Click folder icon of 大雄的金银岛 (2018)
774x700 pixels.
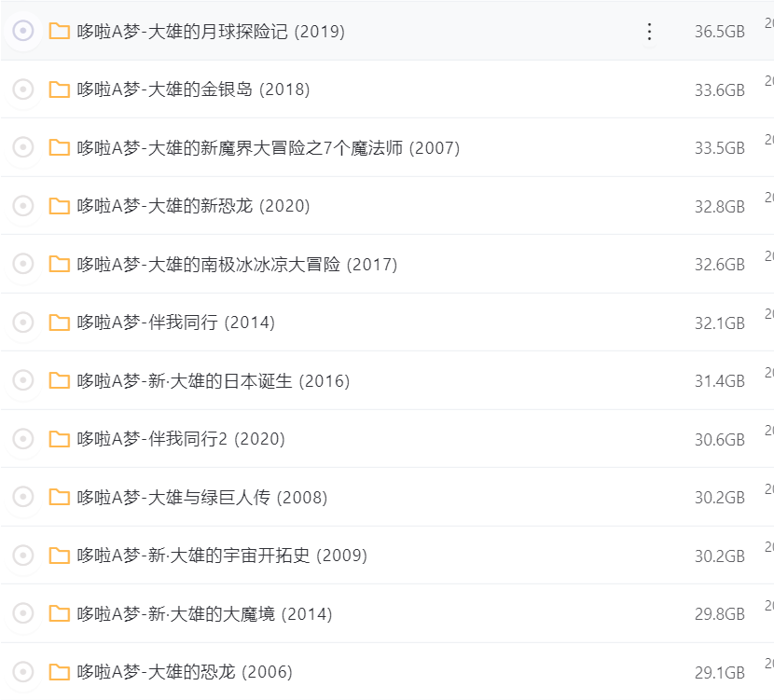coord(60,89)
